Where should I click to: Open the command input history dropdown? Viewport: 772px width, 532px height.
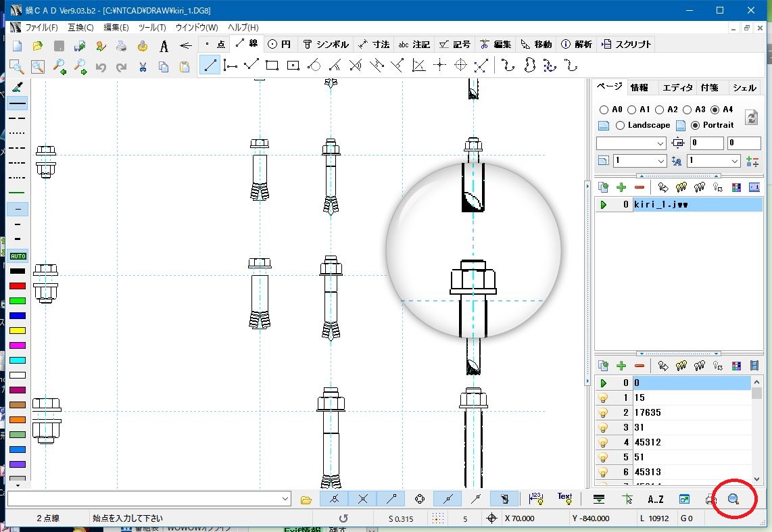coord(285,499)
